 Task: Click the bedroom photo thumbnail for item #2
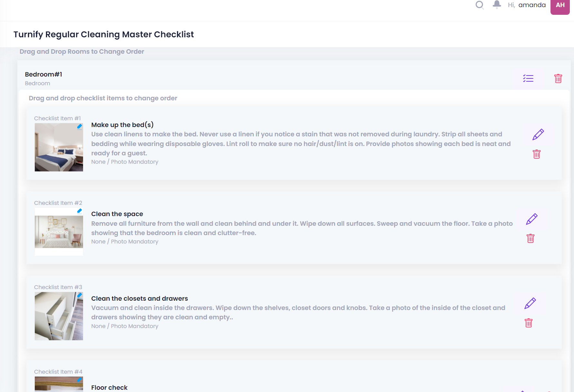pyautogui.click(x=59, y=232)
